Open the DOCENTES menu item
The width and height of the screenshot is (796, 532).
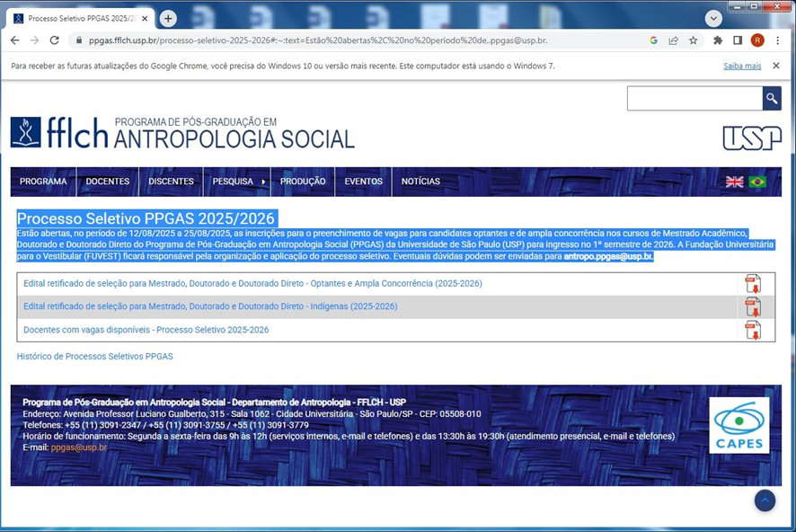(108, 182)
